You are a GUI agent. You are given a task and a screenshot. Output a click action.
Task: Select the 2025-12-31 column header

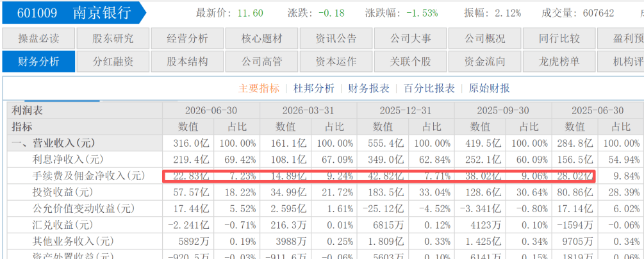click(x=406, y=111)
